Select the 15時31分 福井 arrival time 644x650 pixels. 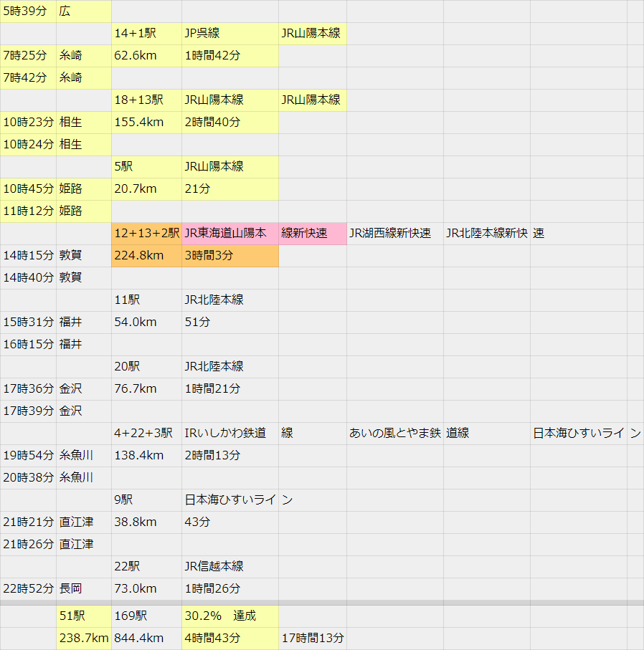[28, 322]
